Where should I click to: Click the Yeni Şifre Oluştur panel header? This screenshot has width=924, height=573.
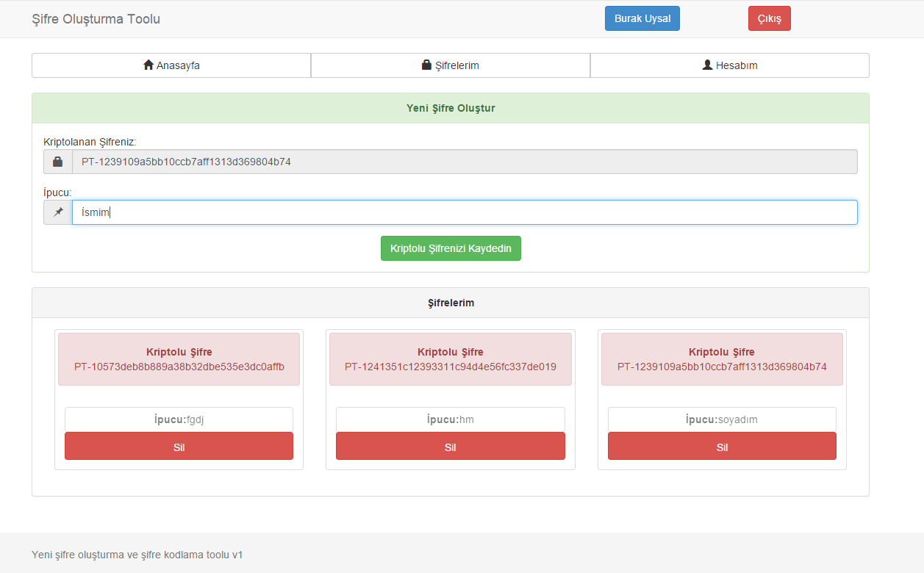(x=451, y=108)
